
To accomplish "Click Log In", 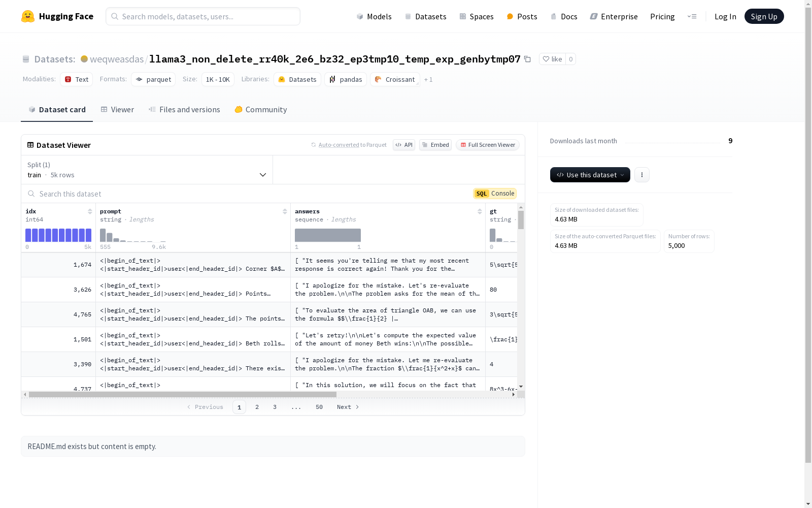I will (725, 16).
